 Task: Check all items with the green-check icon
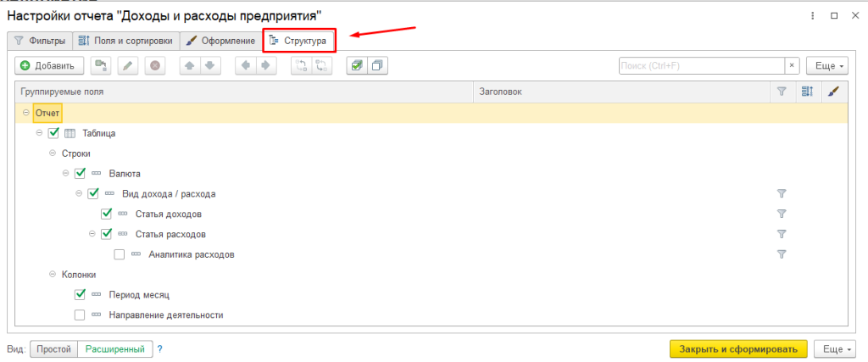(357, 66)
